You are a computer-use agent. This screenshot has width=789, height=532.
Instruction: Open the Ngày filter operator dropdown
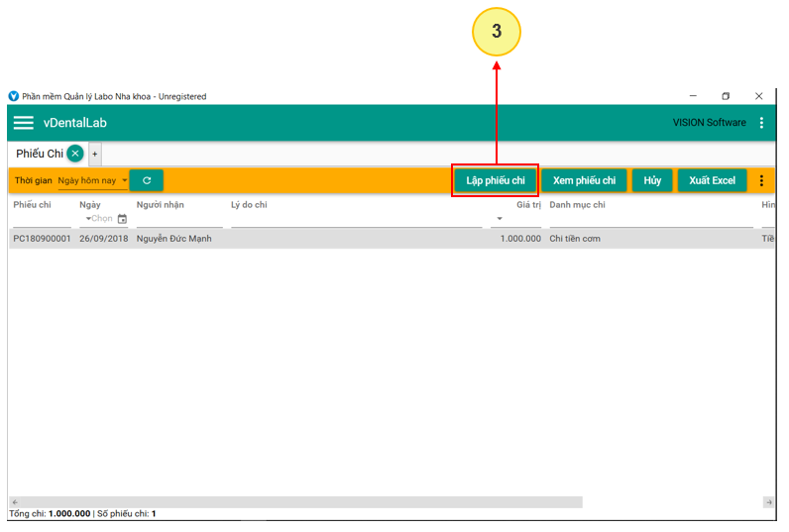click(87, 219)
